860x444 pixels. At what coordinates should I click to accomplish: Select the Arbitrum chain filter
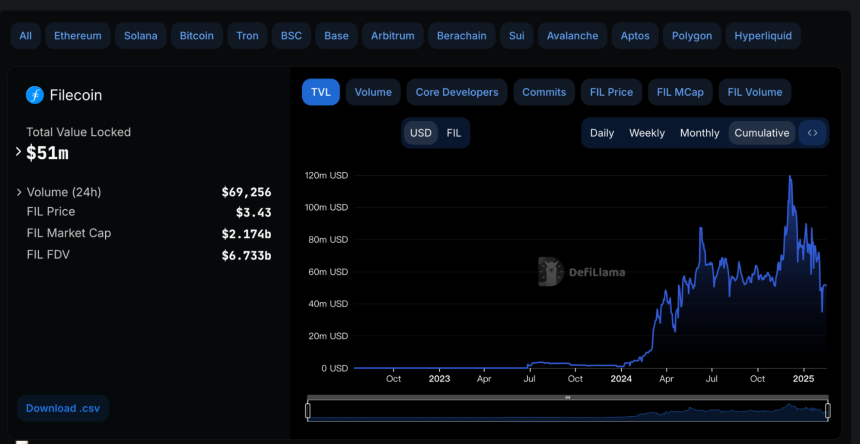point(393,36)
